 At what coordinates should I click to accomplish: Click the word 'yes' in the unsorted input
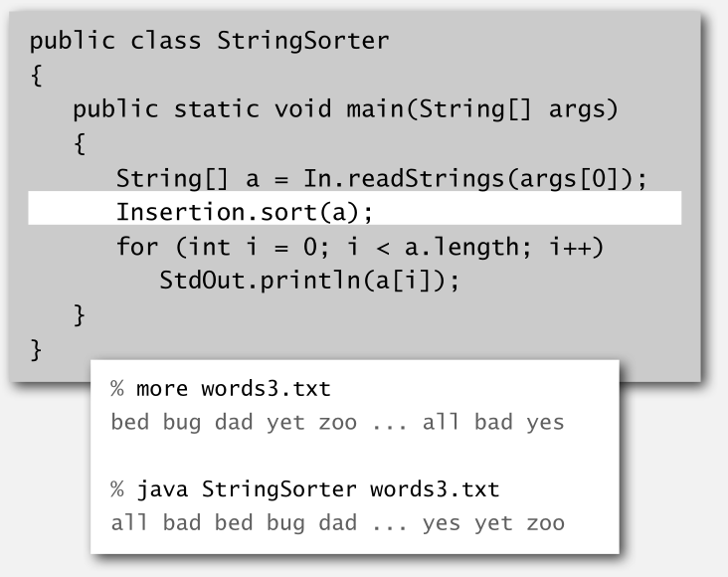pyautogui.click(x=545, y=423)
